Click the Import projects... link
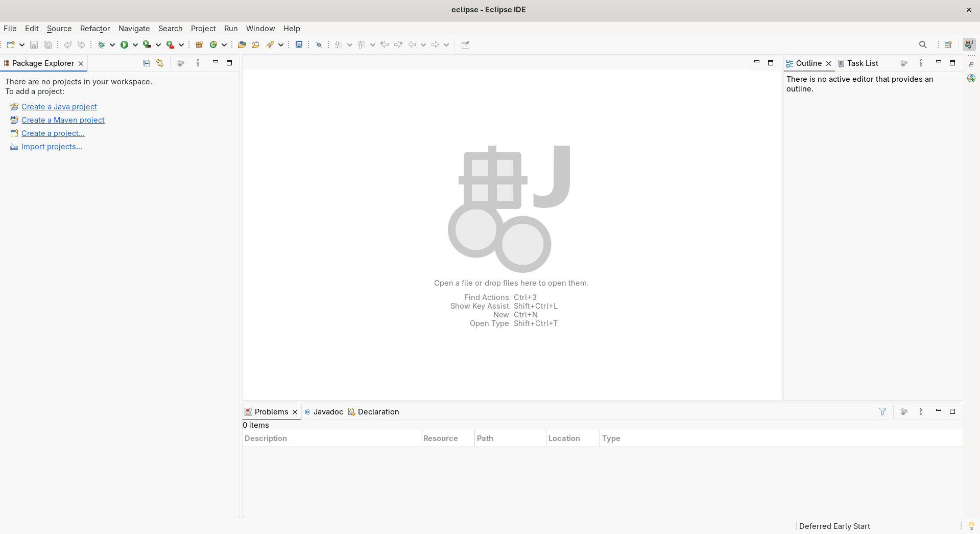Screen dimensions: 980x534 coord(52,147)
